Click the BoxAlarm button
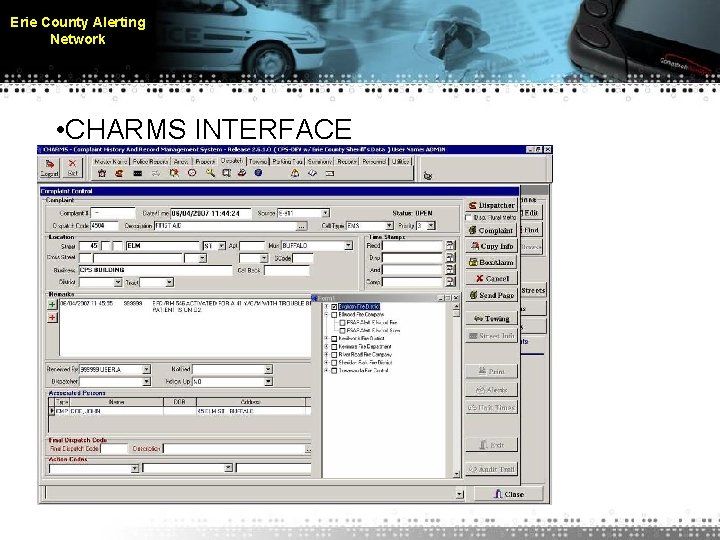 coord(491,262)
